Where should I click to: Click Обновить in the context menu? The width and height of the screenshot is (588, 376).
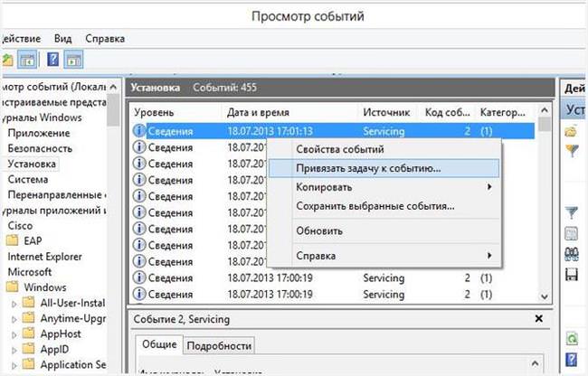384,230
